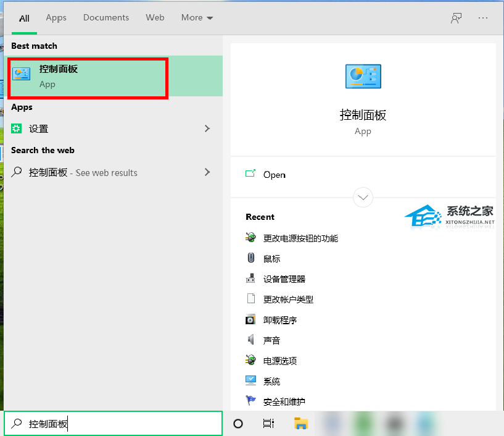Open 控制面板 web results entry
This screenshot has width=504, height=436.
coord(113,172)
